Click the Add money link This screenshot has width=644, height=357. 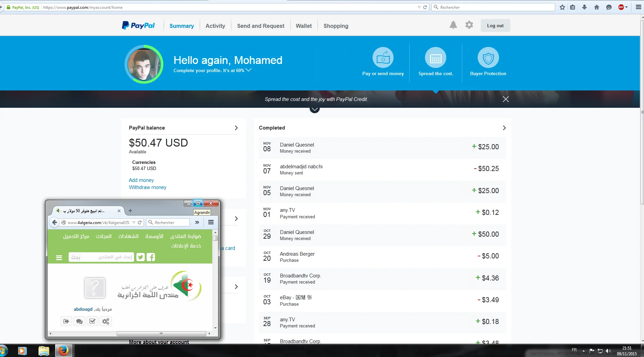(141, 180)
